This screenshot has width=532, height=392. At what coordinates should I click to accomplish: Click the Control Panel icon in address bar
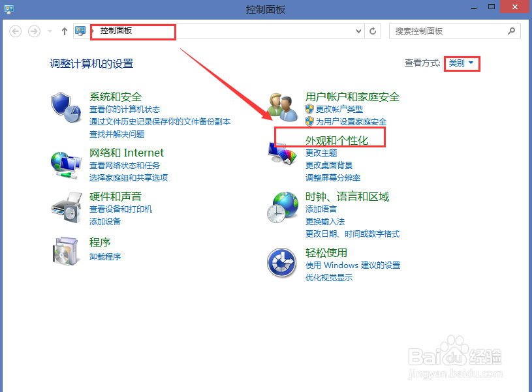[x=80, y=31]
